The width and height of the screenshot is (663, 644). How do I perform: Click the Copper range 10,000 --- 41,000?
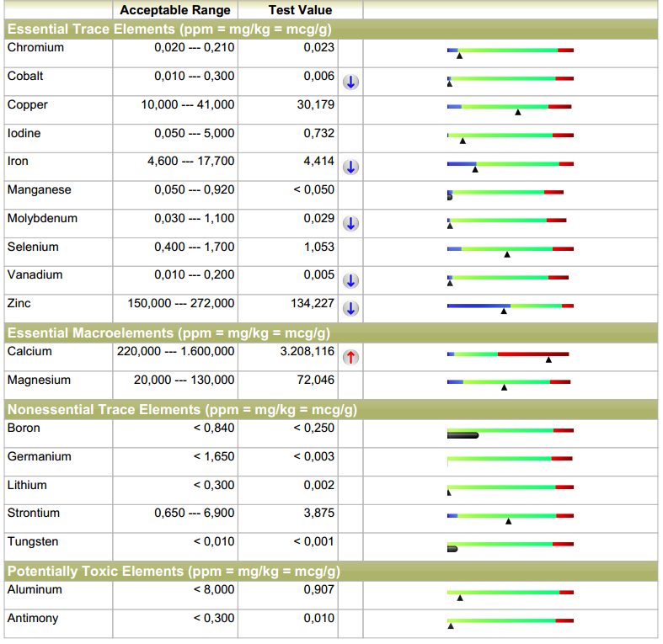188,104
